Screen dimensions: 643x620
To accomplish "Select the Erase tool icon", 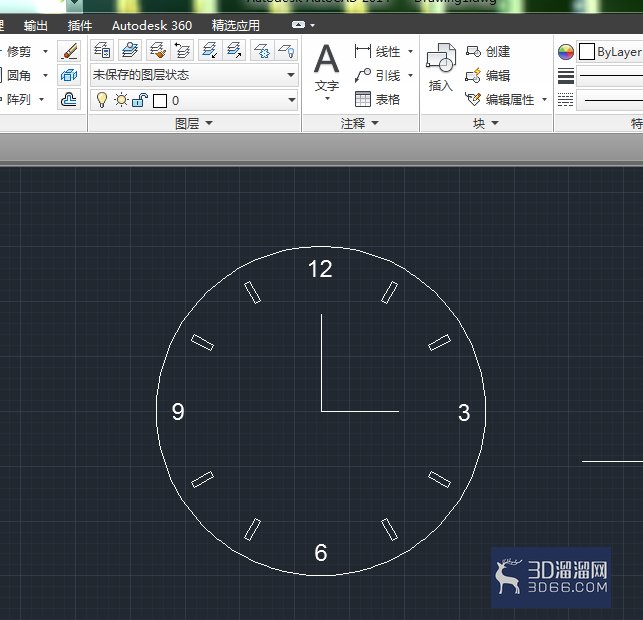I will pos(69,51).
